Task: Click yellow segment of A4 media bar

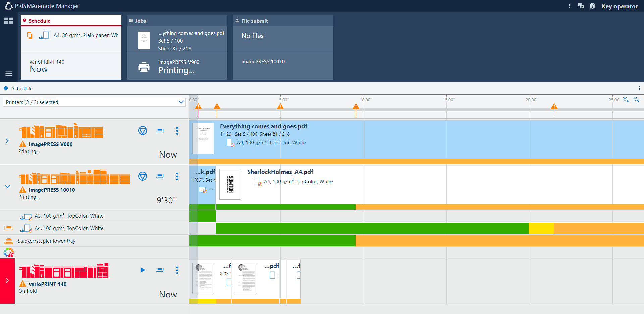Action: tap(541, 228)
